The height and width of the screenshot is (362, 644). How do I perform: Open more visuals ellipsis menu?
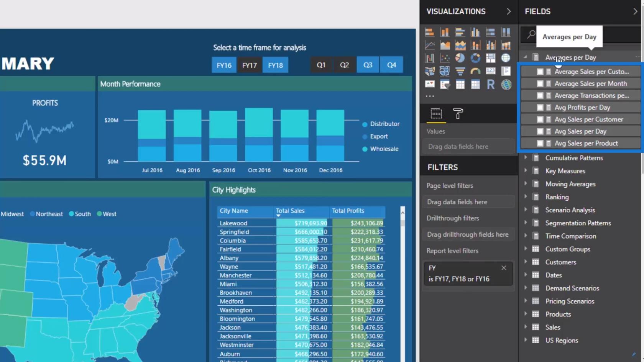click(430, 96)
